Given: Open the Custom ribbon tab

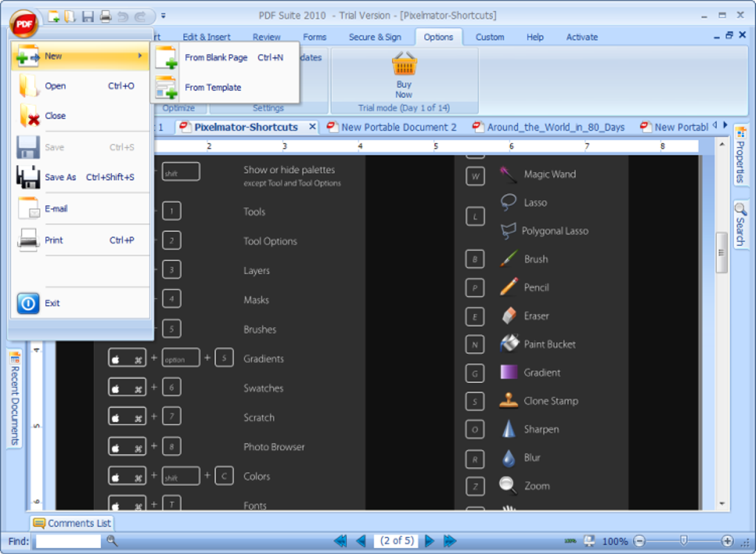Looking at the screenshot, I should tap(489, 37).
